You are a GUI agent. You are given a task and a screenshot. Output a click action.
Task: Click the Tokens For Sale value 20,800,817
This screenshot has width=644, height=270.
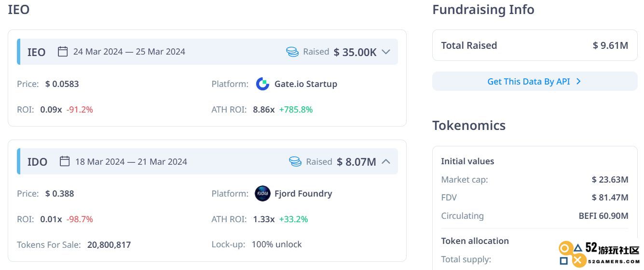coord(109,245)
